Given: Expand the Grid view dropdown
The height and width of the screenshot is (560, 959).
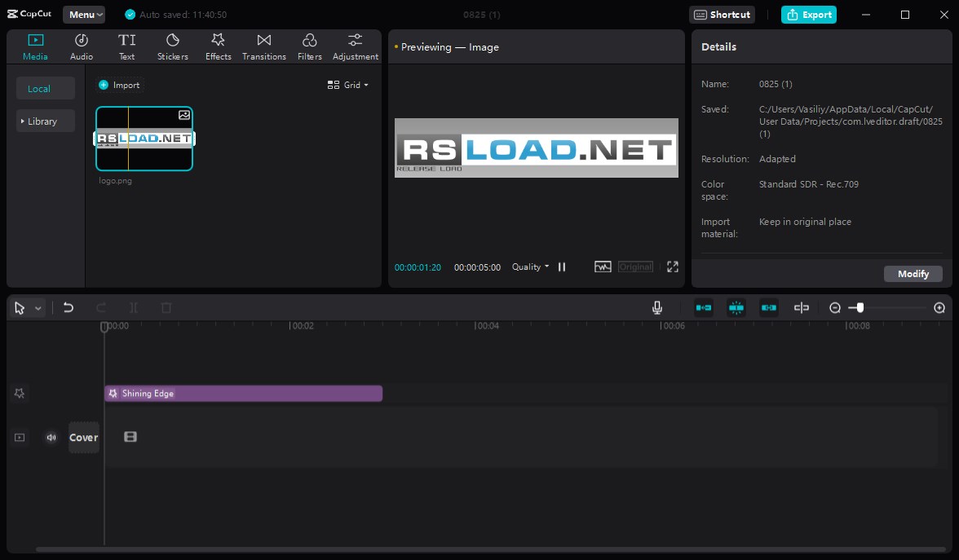Looking at the screenshot, I should coord(348,85).
